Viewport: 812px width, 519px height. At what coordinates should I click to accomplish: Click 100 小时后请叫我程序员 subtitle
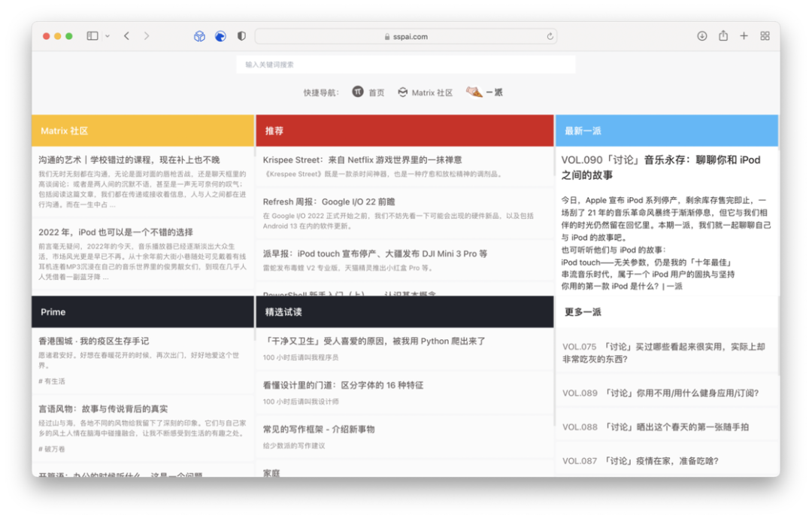(300, 357)
